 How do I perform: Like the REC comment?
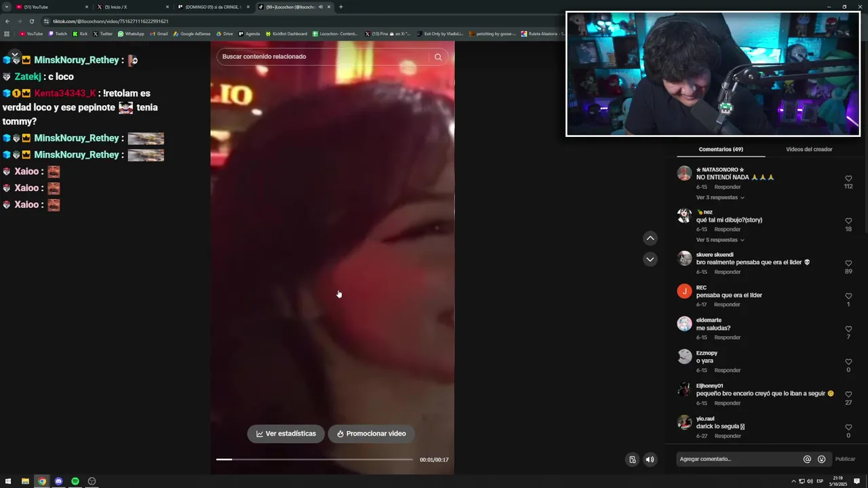[848, 296]
